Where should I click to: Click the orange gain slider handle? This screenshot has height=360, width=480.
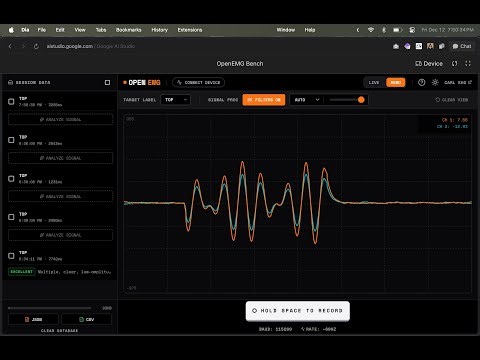click(361, 100)
